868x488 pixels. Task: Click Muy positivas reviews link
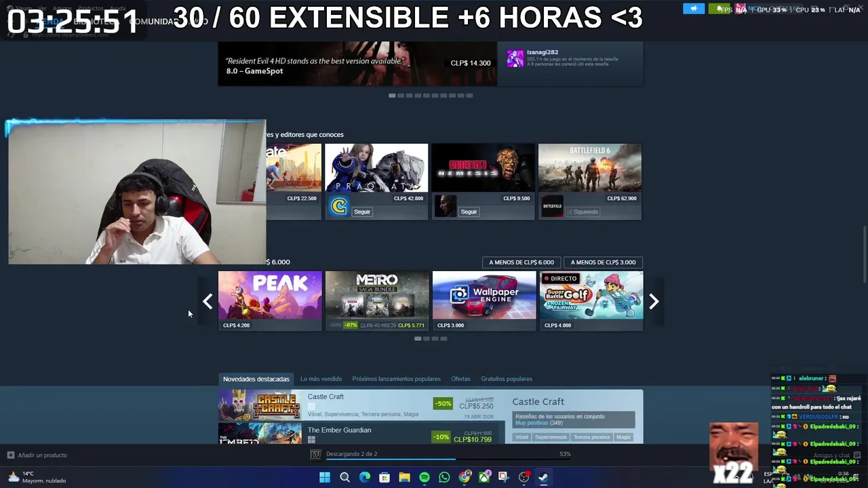pyautogui.click(x=531, y=423)
